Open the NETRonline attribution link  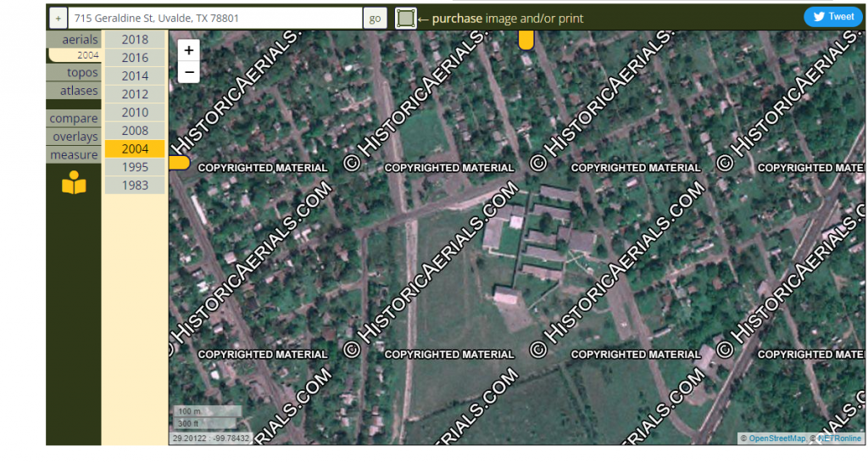click(x=840, y=438)
